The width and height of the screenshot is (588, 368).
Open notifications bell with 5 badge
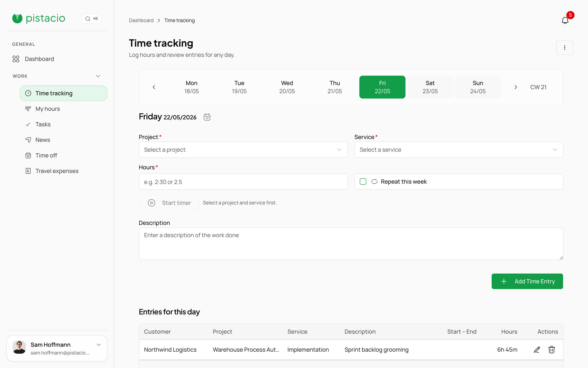pos(565,20)
